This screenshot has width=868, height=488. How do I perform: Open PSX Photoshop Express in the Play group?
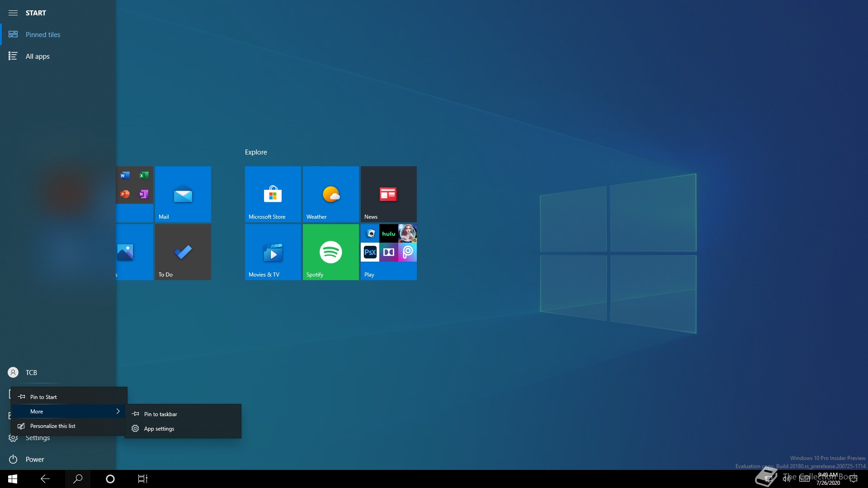[370, 252]
